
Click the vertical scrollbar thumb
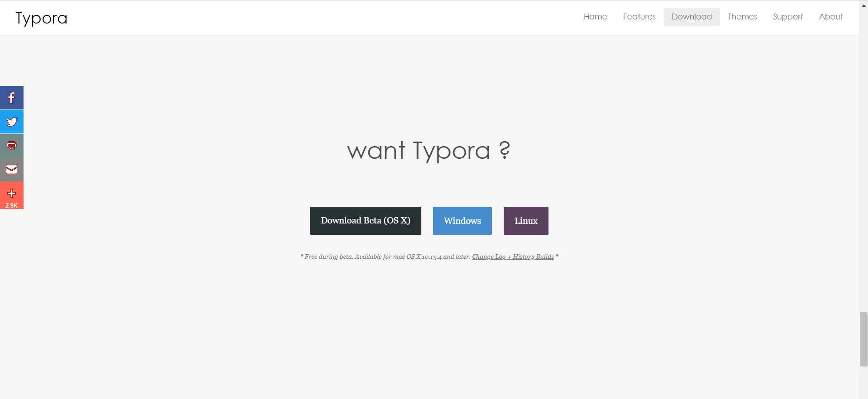tap(863, 339)
